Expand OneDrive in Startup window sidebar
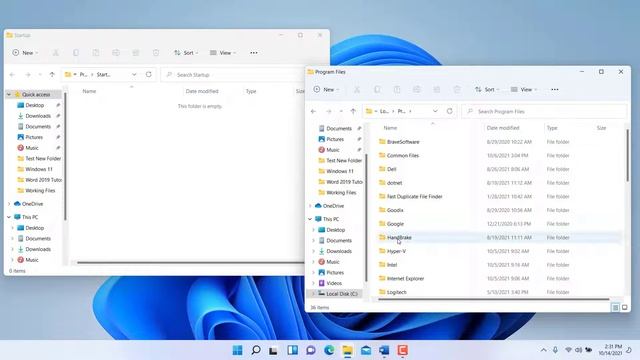Viewport: 640px width, 360px height. (x=9, y=204)
